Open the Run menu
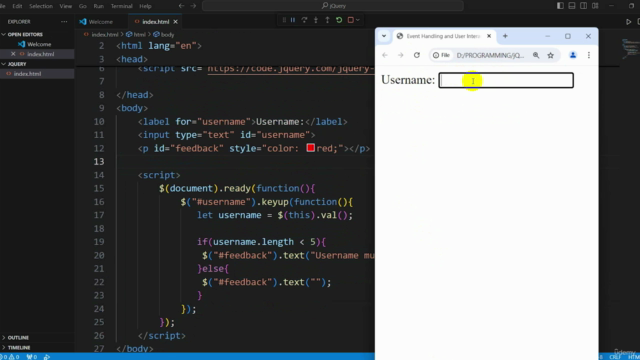The image size is (640, 360). pyautogui.click(x=98, y=6)
